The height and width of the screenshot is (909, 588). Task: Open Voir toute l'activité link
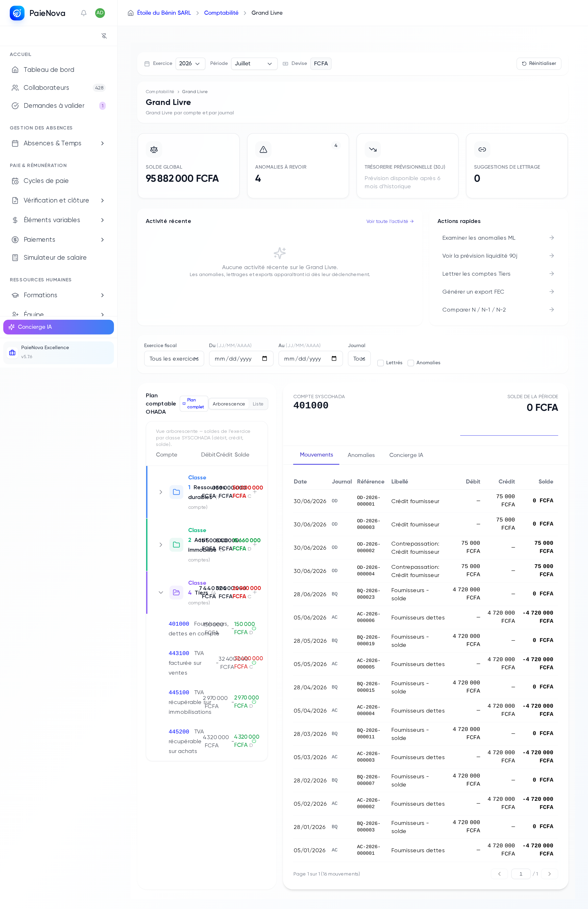pyautogui.click(x=390, y=221)
